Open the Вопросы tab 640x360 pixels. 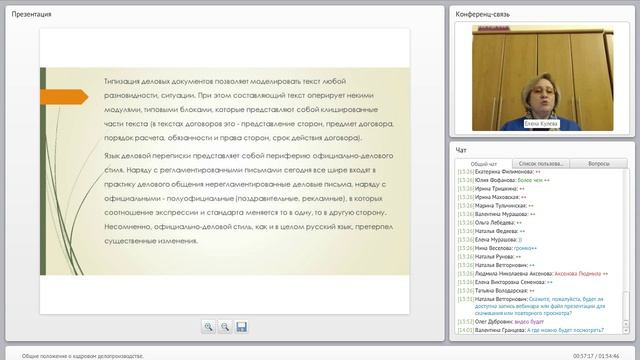(x=599, y=164)
